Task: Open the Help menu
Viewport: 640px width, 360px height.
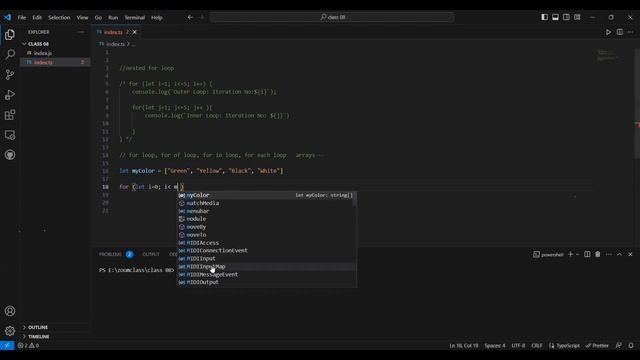Action: [x=157, y=18]
